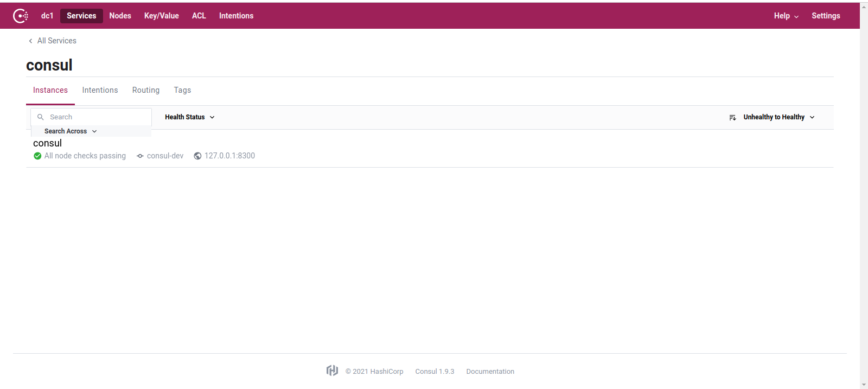
Task: Click the back chevron beside All Services
Action: tap(30, 41)
